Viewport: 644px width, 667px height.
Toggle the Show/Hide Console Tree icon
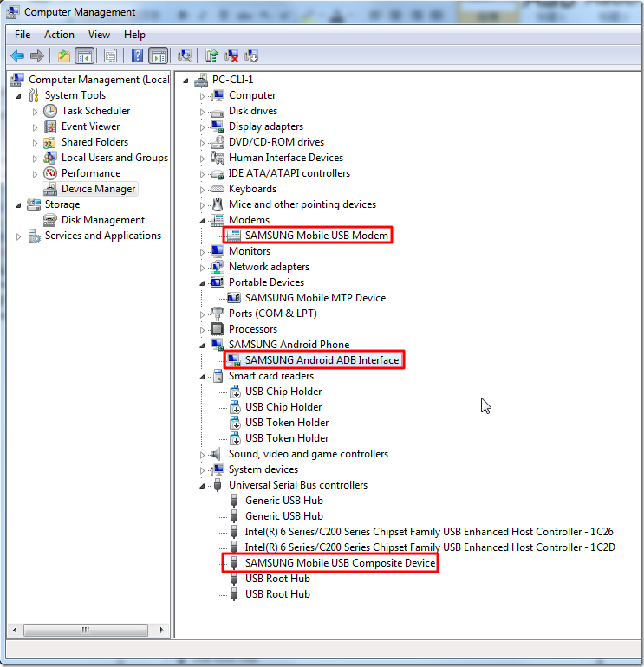tap(84, 55)
